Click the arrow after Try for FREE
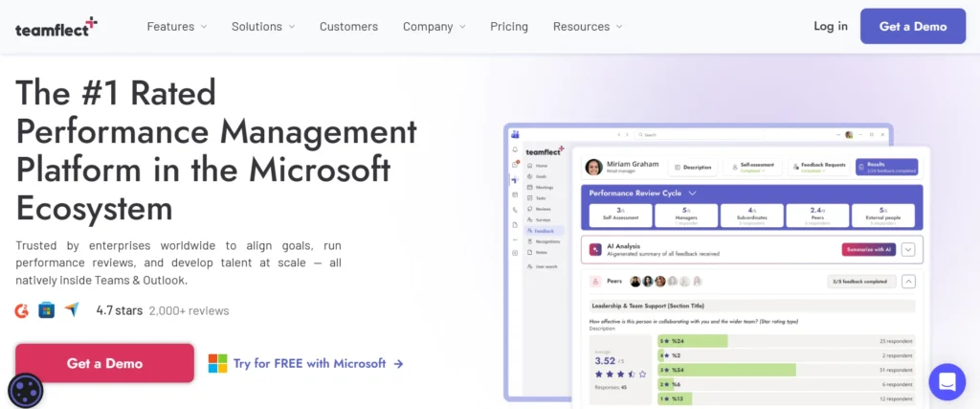 tap(398, 364)
